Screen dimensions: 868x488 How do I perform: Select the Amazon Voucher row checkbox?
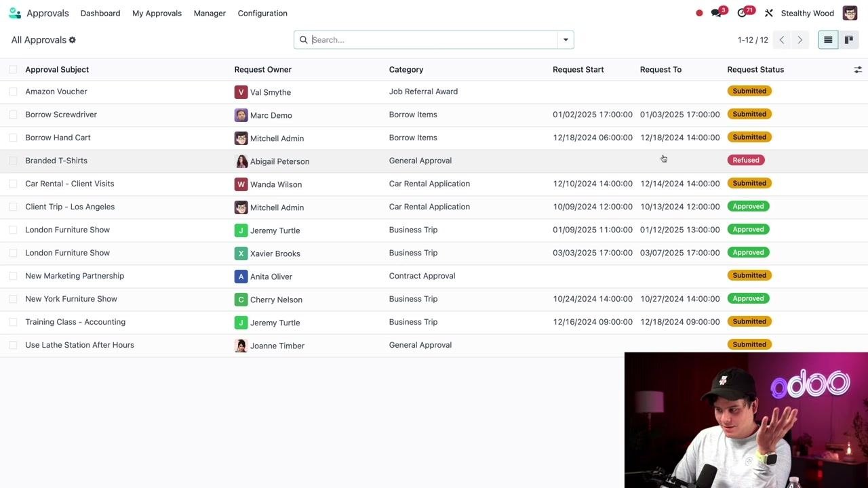[x=13, y=91]
